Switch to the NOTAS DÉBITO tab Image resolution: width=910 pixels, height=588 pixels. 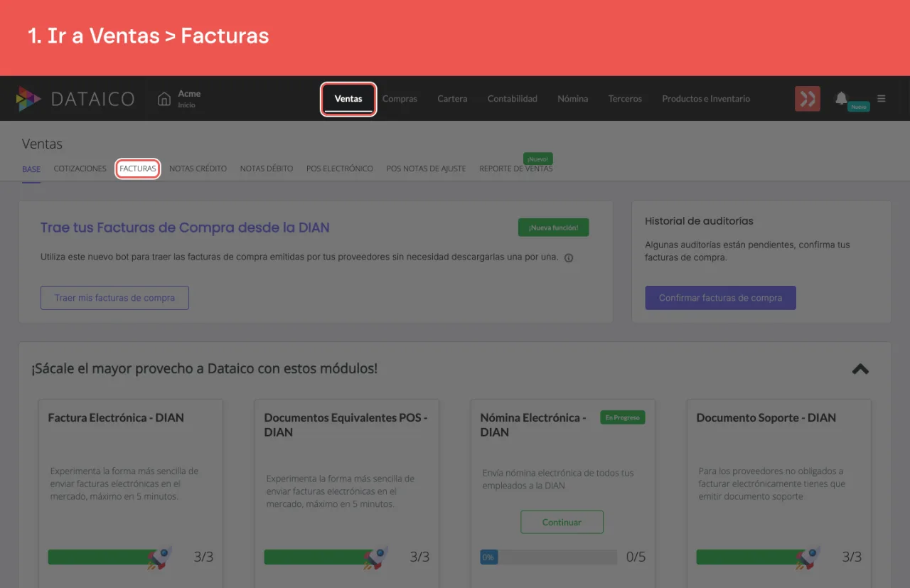tap(267, 169)
